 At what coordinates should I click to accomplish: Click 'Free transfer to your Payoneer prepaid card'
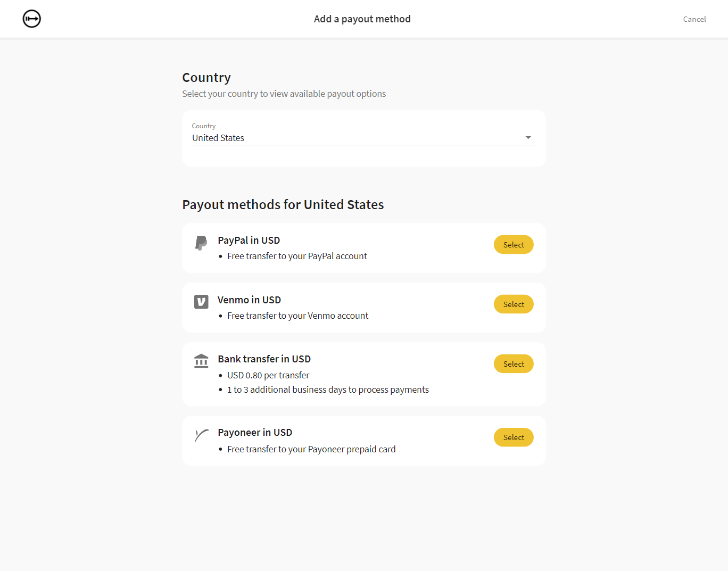(x=311, y=449)
